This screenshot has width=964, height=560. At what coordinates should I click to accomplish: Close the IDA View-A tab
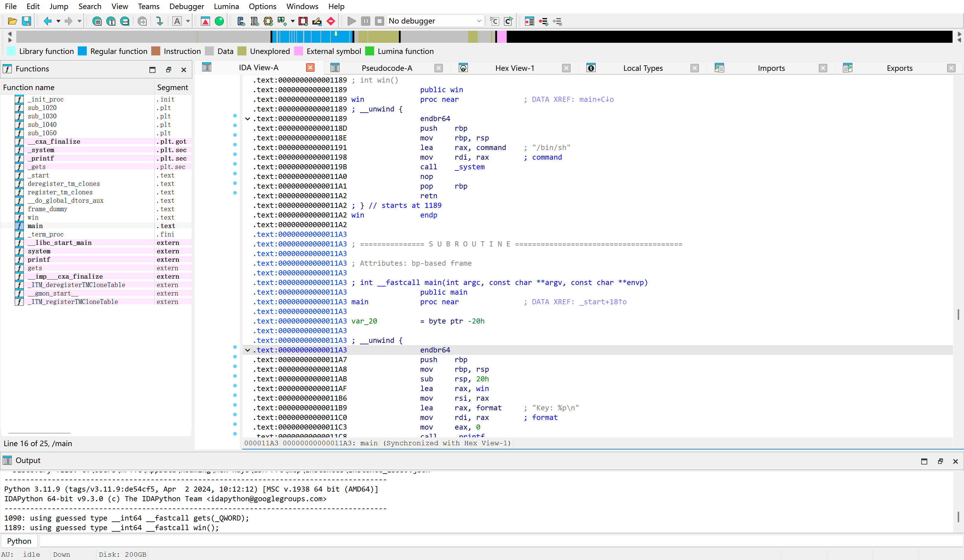[310, 68]
